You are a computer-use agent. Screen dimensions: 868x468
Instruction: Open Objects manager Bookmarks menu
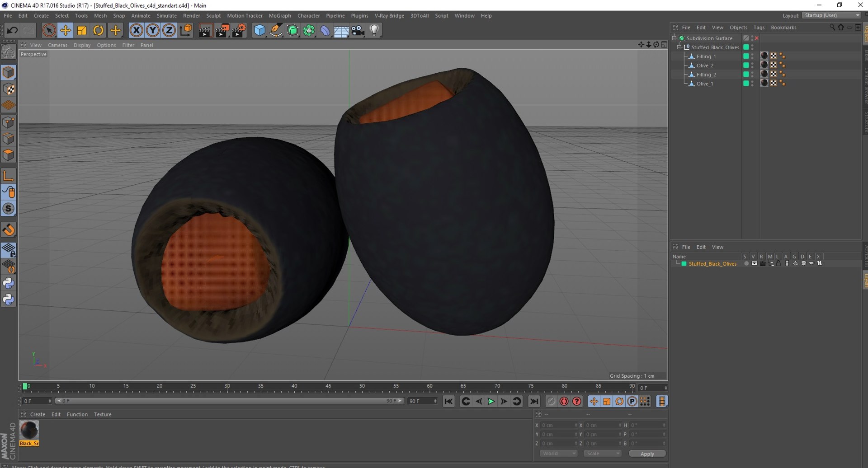coord(783,28)
